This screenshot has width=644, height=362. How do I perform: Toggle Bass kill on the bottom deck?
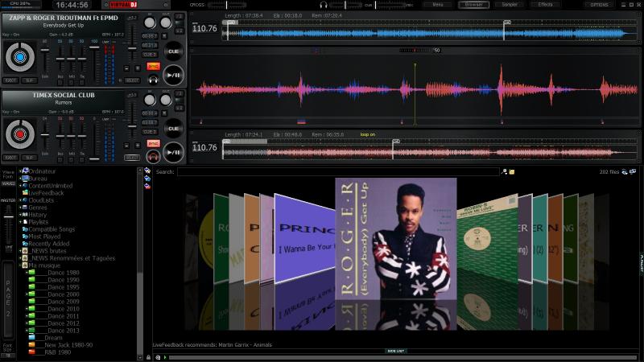pos(60,159)
